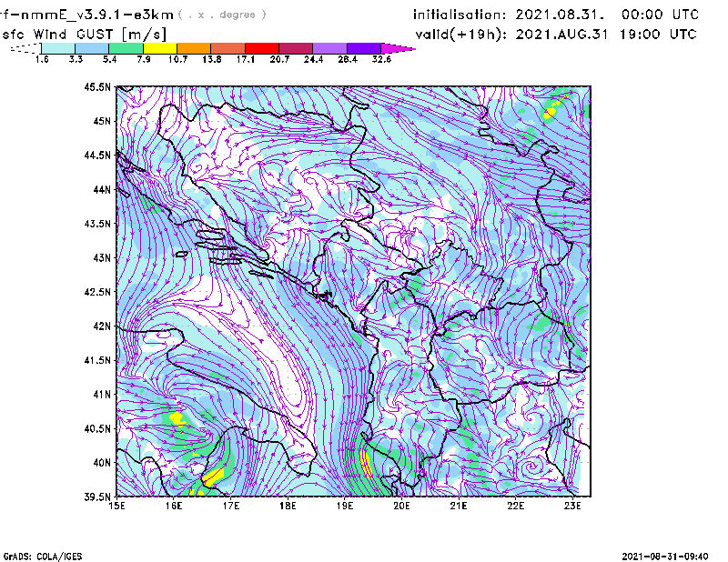
Task: Click the 43N latitude label
Action: [102, 257]
